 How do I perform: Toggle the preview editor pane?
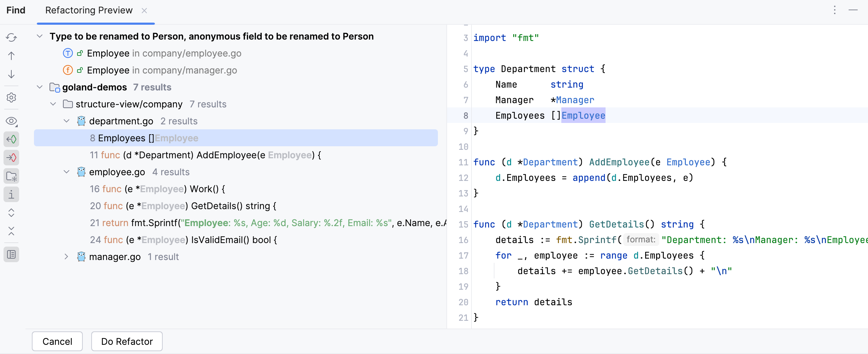(11, 254)
